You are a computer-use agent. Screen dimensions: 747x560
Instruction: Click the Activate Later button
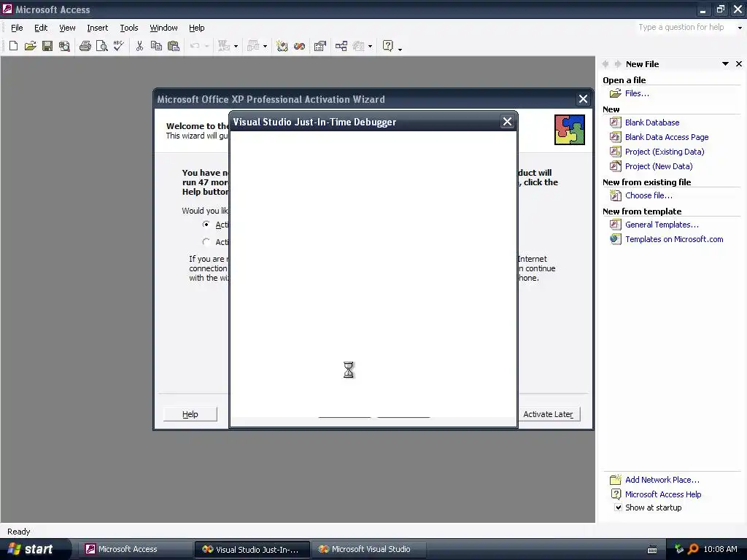pos(549,414)
